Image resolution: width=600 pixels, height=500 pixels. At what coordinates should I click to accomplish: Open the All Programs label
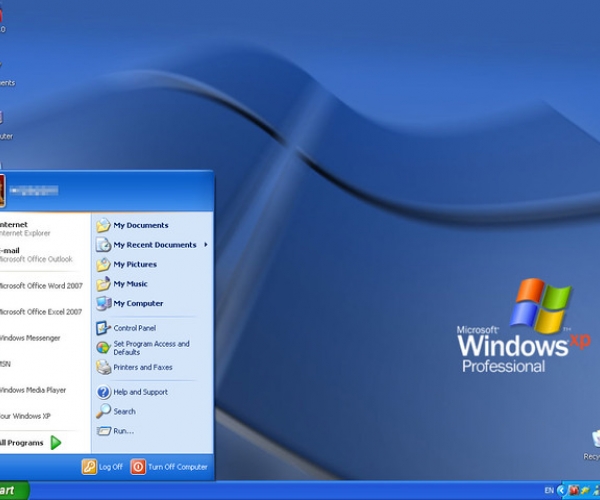tap(21, 443)
